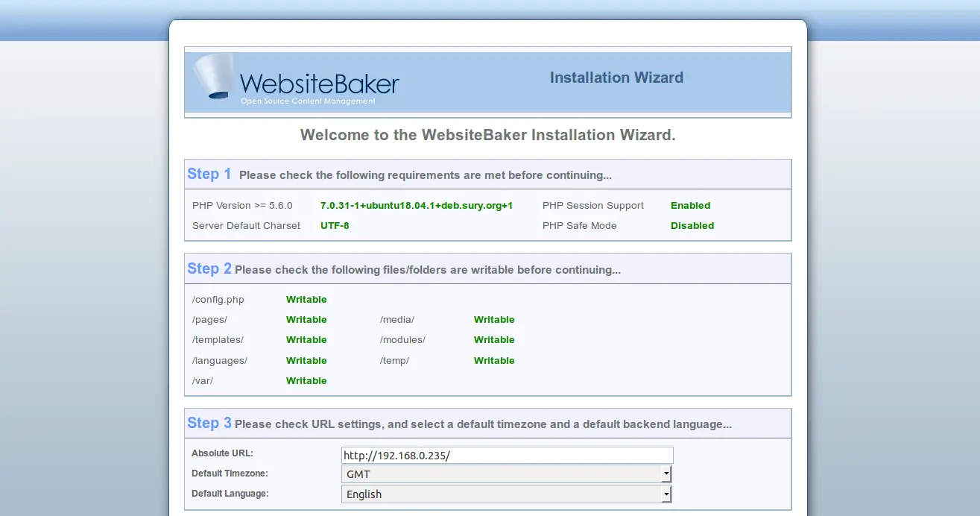Click the Default Timezone: label
Image resolution: width=980 pixels, height=516 pixels.
point(230,473)
